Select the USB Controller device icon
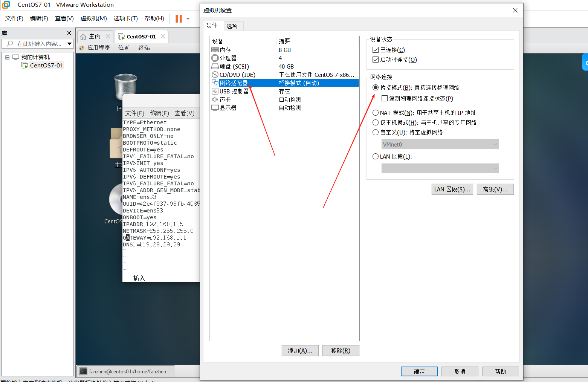The image size is (588, 382). (x=215, y=91)
